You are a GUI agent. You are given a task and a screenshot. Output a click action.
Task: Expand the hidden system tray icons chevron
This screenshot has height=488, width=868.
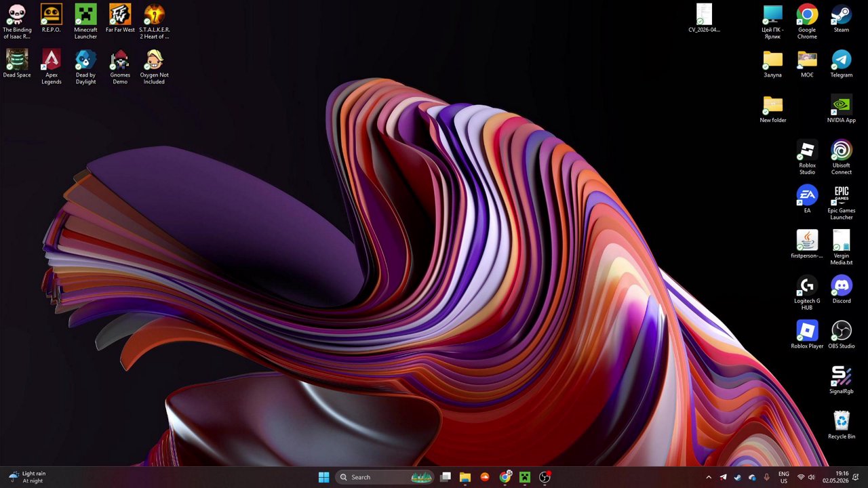pyautogui.click(x=709, y=477)
